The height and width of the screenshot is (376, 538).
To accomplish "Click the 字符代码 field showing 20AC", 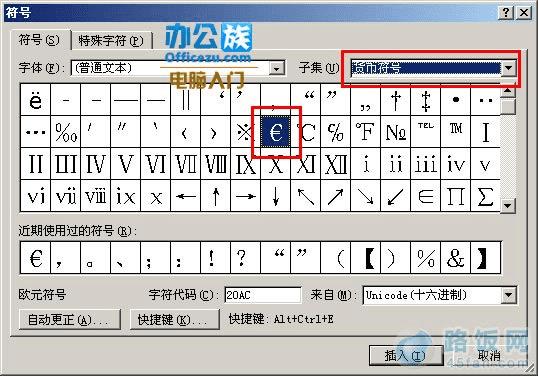I will pos(263,295).
